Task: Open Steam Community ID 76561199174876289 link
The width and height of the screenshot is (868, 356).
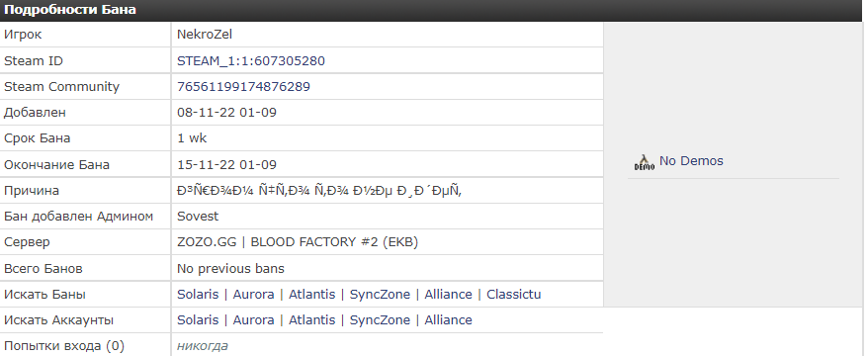Action: tap(243, 87)
